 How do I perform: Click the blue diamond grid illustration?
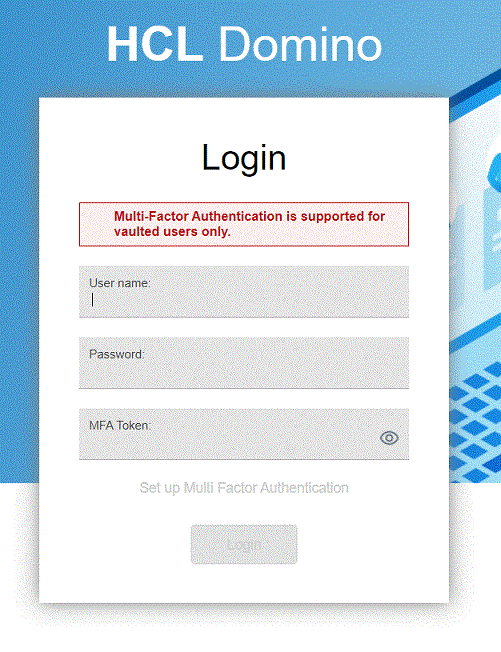pos(475,422)
